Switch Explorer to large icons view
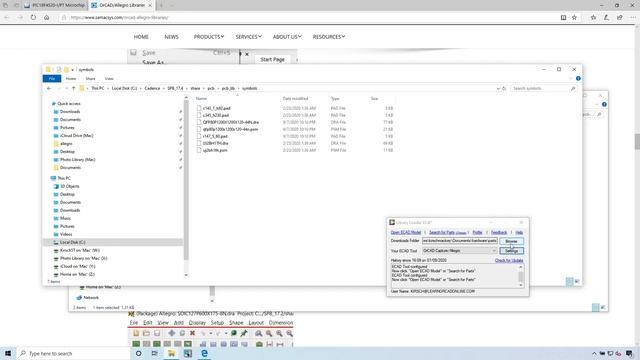This screenshot has height=360, width=640. [577, 282]
